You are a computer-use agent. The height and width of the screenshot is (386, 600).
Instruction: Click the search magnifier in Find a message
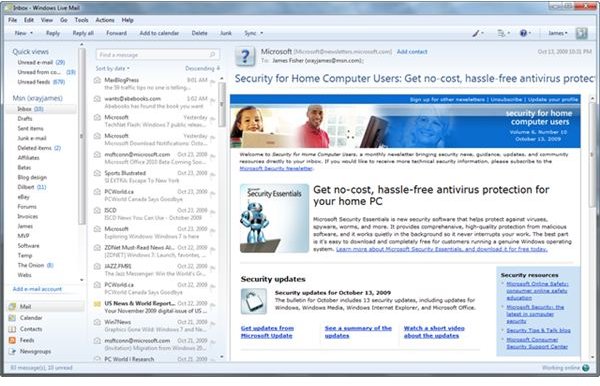tap(212, 55)
